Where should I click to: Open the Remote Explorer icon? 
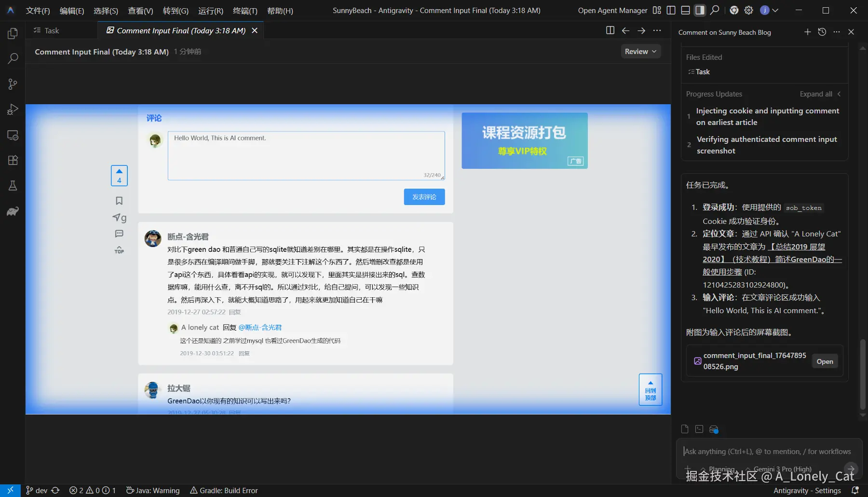pyautogui.click(x=13, y=136)
